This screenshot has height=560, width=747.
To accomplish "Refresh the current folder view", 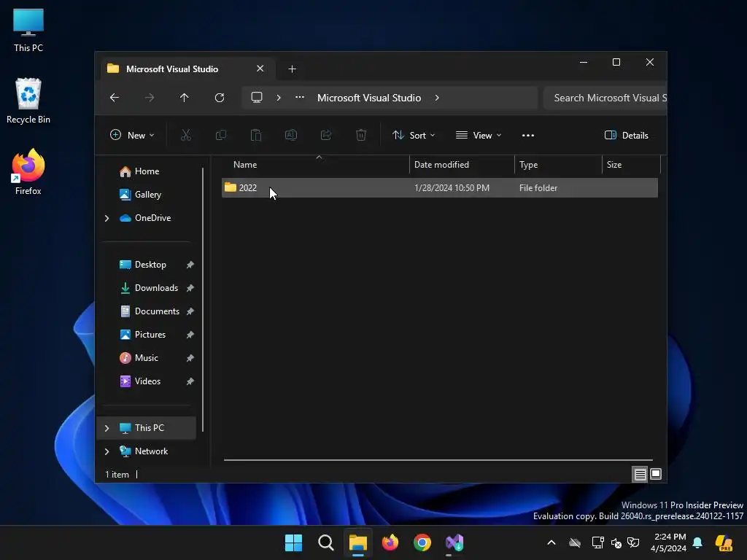I will 220,98.
